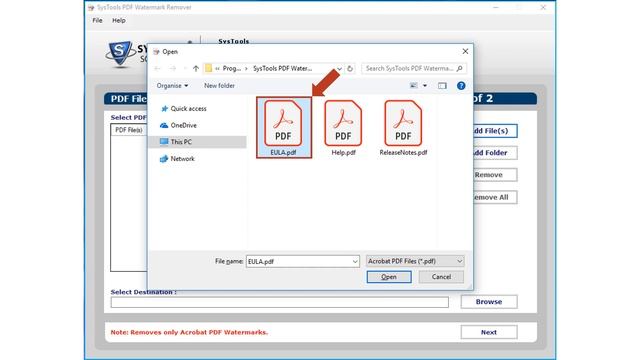Screen dimensions: 640x360
Task: Open recent locations dropdown arrow
Action: [x=185, y=69]
